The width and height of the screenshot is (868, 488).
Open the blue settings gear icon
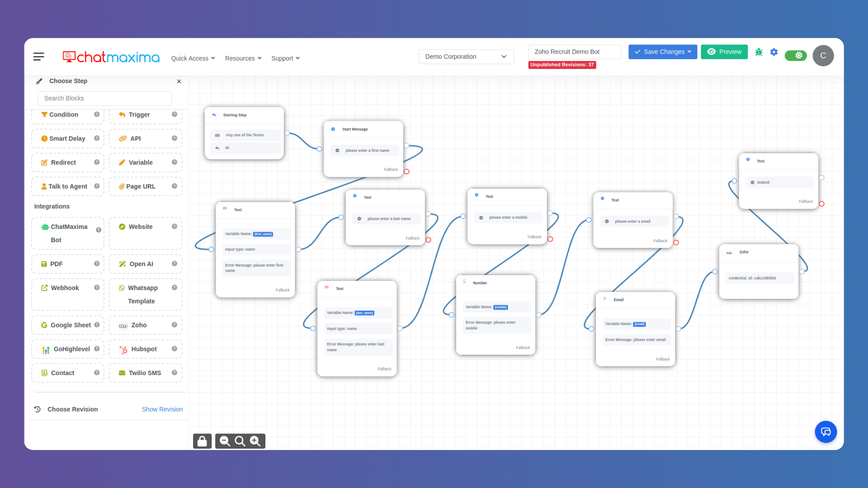click(x=774, y=52)
